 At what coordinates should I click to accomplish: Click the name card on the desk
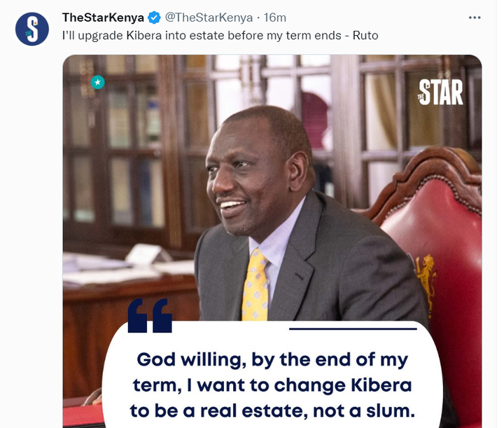148,254
